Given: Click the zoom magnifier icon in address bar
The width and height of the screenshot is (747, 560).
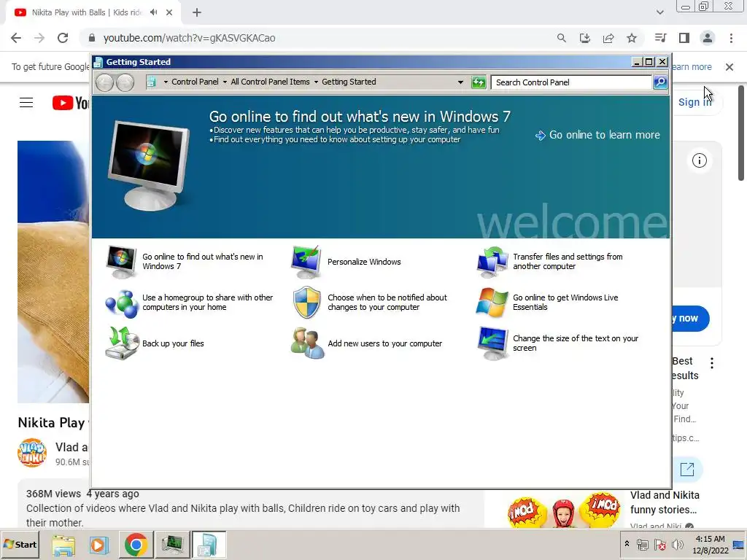Looking at the screenshot, I should point(561,38).
